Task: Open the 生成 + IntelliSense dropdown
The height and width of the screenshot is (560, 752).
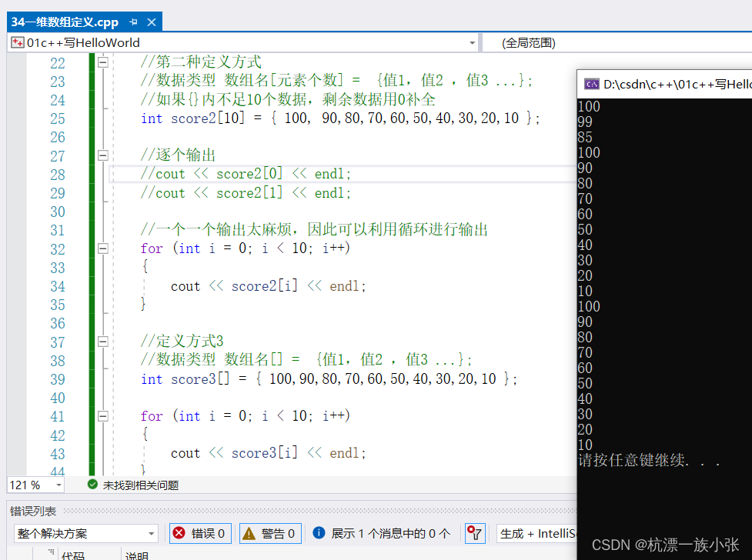Action: tap(537, 534)
